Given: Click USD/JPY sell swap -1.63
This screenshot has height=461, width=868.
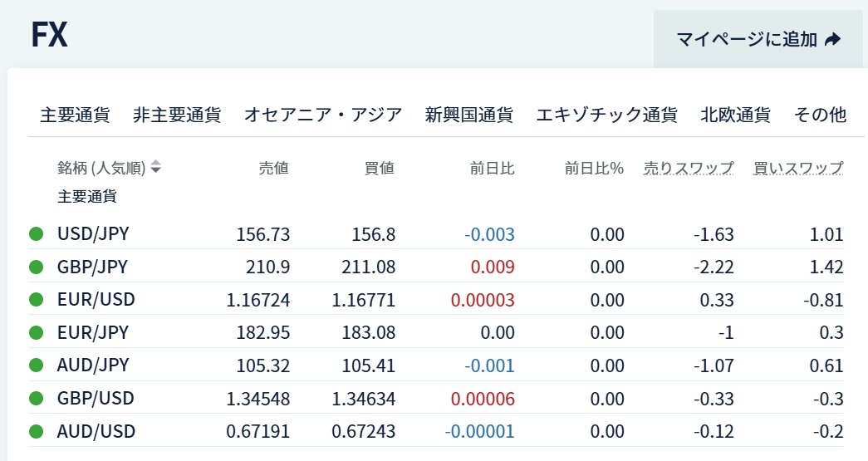Looking at the screenshot, I should 714,234.
